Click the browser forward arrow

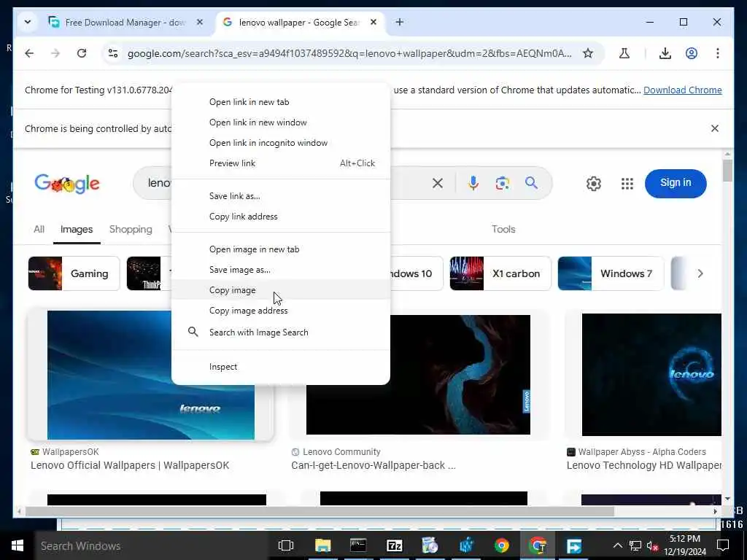[55, 53]
